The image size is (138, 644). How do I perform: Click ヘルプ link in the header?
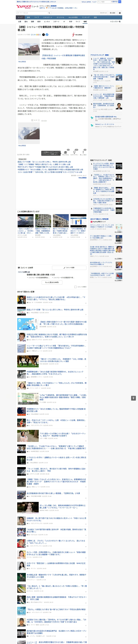point(94,2)
